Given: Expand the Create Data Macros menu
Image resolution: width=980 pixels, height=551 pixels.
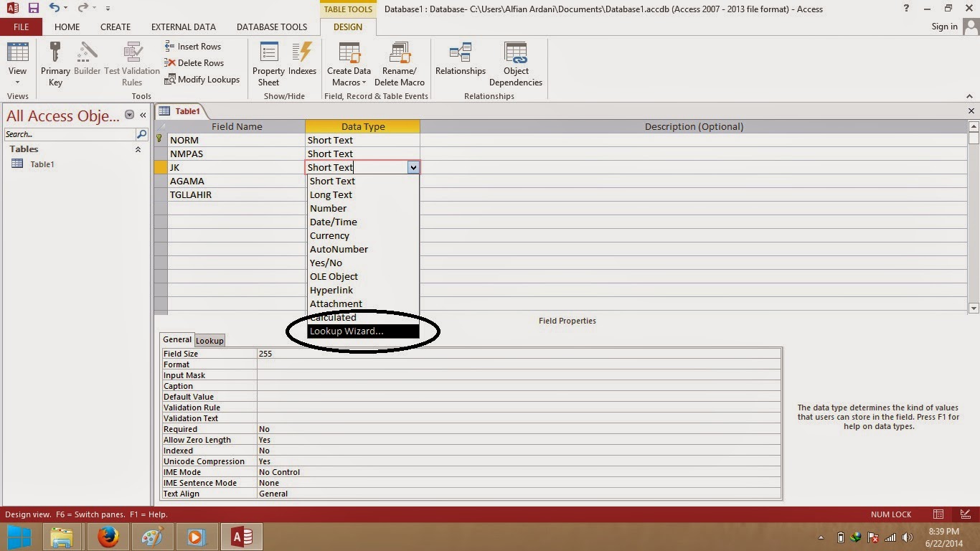Looking at the screenshot, I should click(349, 64).
